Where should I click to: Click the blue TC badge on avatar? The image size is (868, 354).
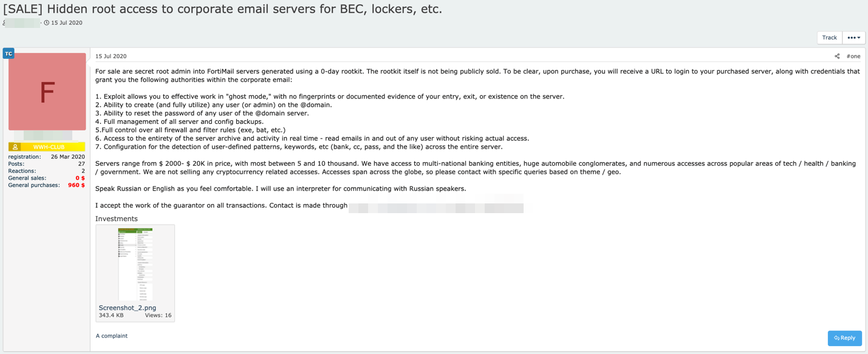click(x=9, y=53)
